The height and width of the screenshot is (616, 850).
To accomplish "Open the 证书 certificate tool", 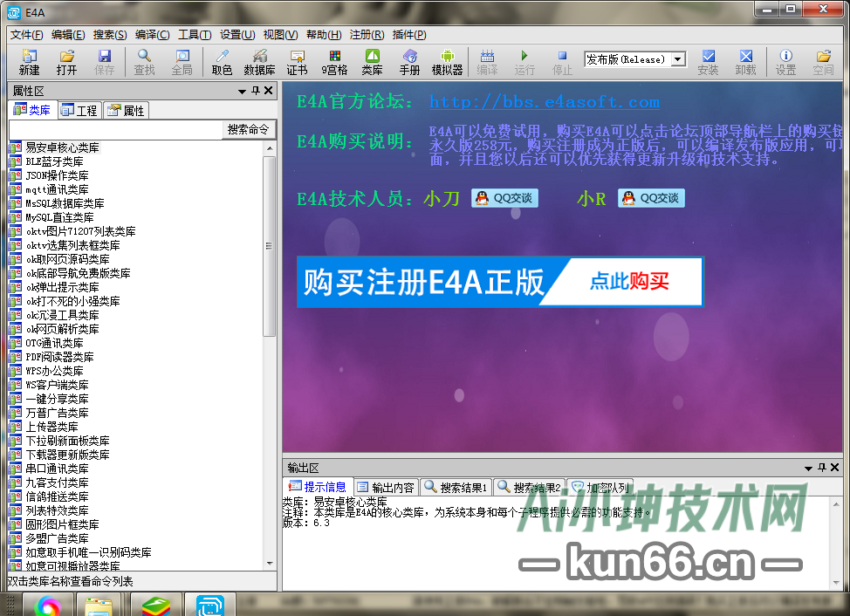I will point(297,62).
